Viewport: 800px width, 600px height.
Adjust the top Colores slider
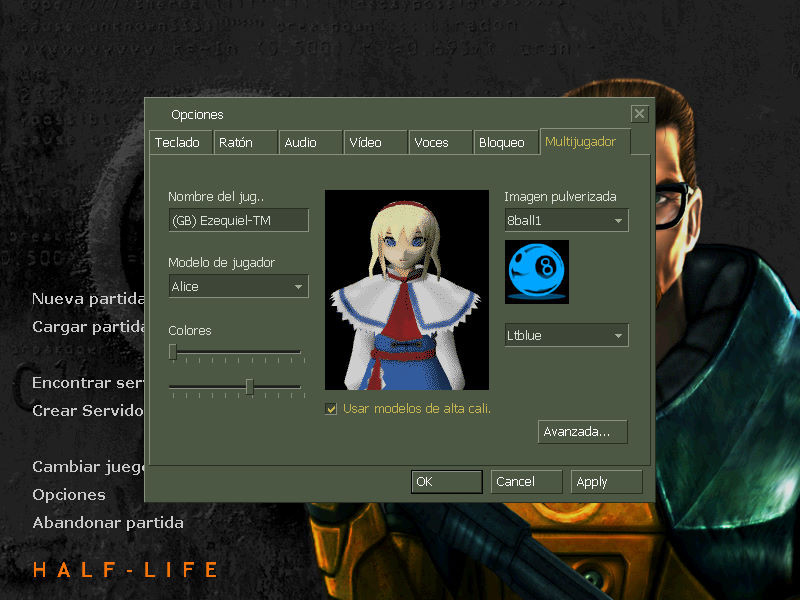tap(173, 352)
